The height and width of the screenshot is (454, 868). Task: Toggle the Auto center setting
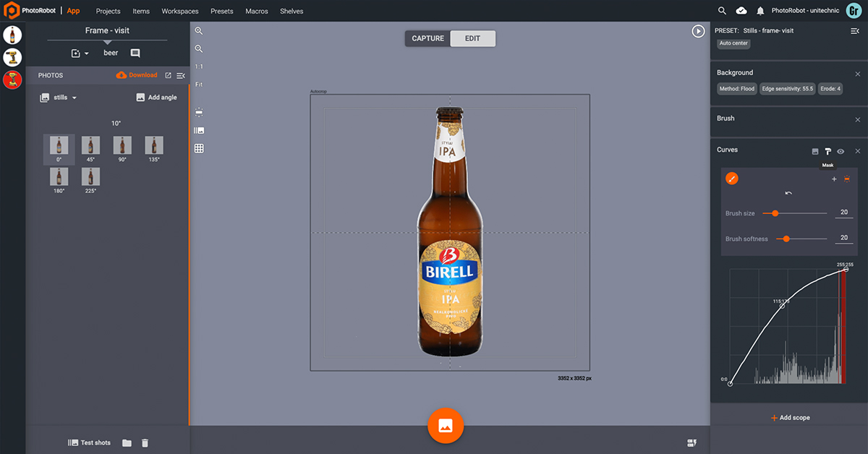(733, 43)
